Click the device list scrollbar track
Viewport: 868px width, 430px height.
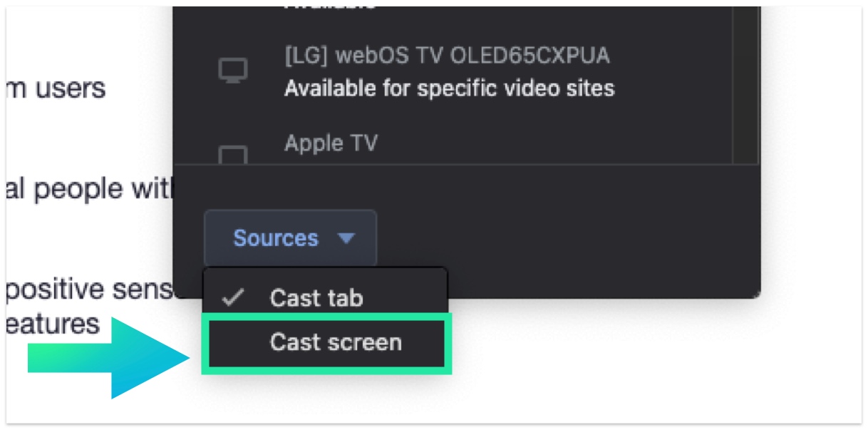tap(745, 86)
